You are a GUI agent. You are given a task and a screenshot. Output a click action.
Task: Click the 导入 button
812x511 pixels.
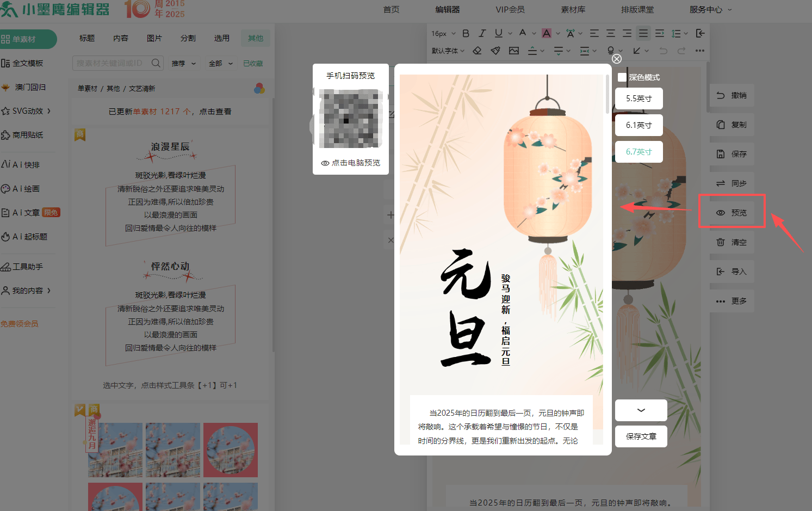tap(732, 272)
